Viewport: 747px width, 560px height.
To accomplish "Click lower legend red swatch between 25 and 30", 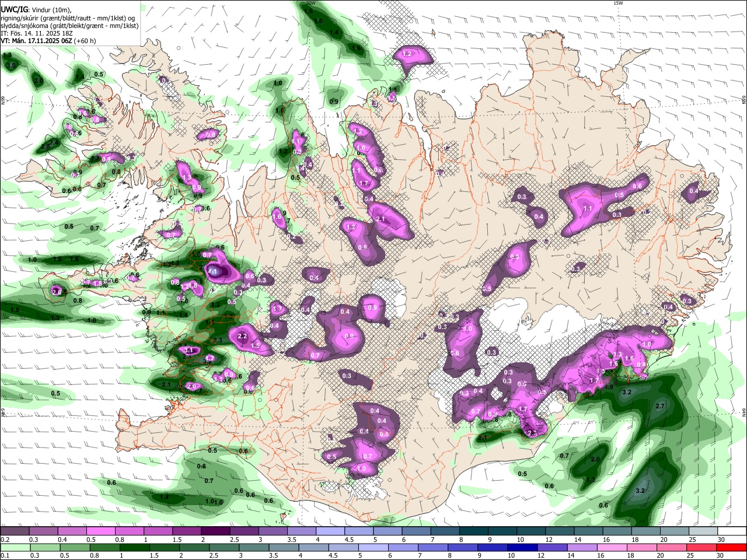I will pos(732,548).
